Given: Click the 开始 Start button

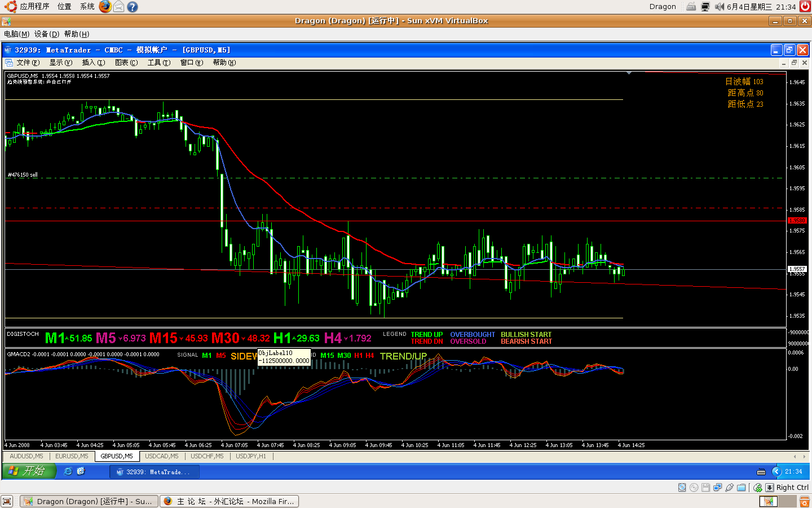Looking at the screenshot, I should (x=29, y=471).
